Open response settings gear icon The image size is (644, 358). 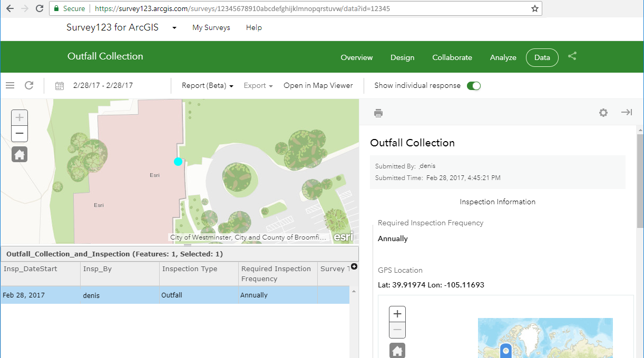pos(603,113)
